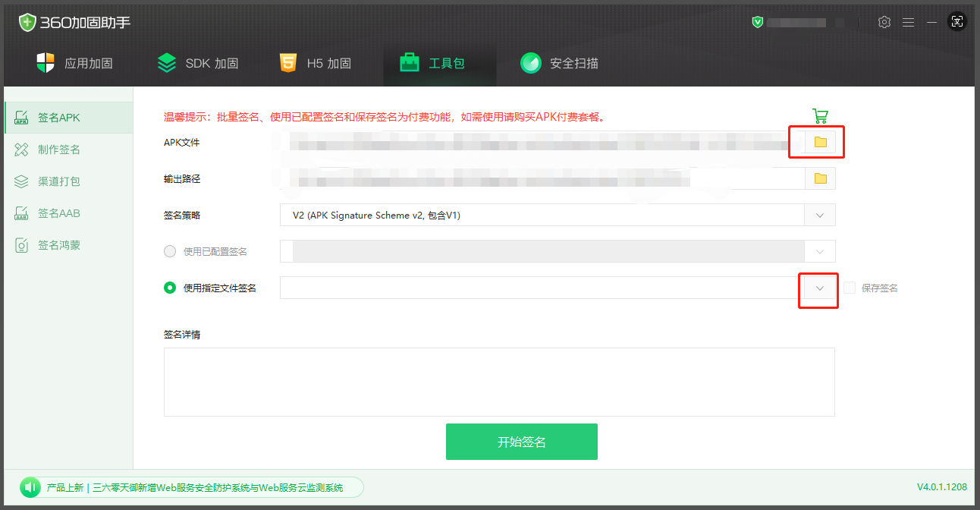Click the 温馨提示 red notice text
Screen dimensions: 980x510
tap(384, 117)
